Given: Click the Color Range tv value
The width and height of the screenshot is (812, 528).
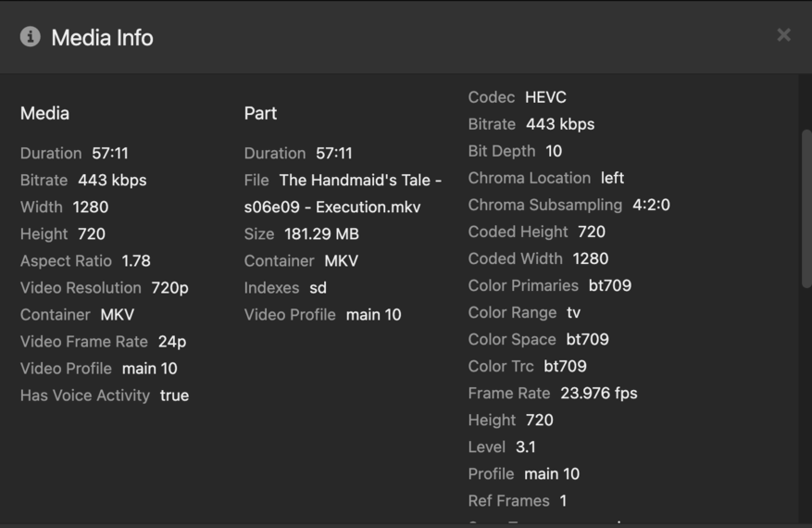Looking at the screenshot, I should tap(574, 312).
